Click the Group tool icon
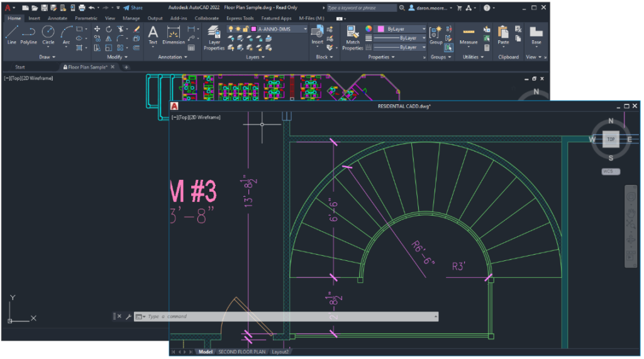The width and height of the screenshot is (644, 359). [436, 35]
